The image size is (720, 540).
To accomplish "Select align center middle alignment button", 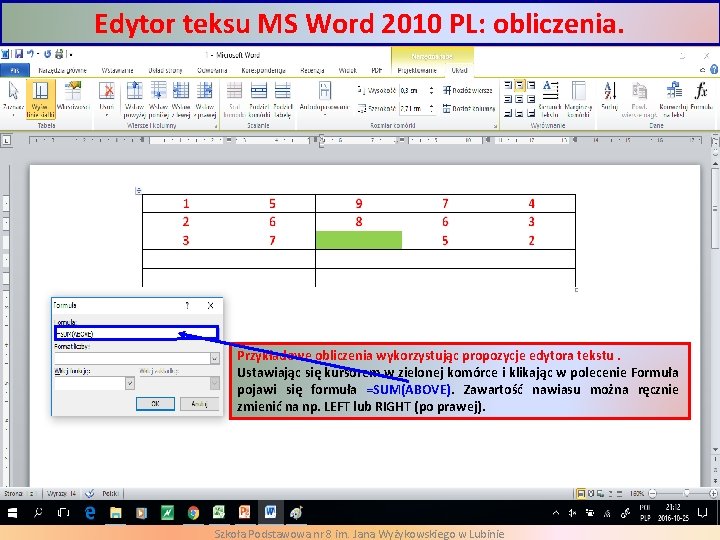I will (x=519, y=99).
